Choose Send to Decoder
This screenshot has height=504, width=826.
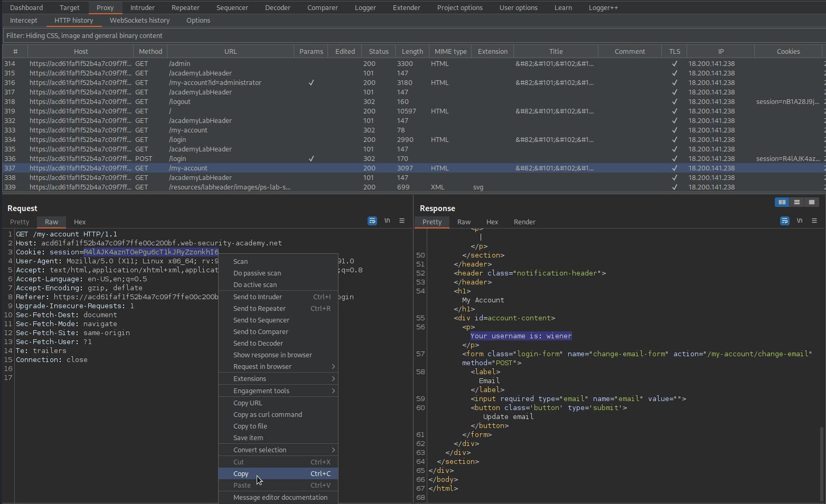pyautogui.click(x=278, y=344)
